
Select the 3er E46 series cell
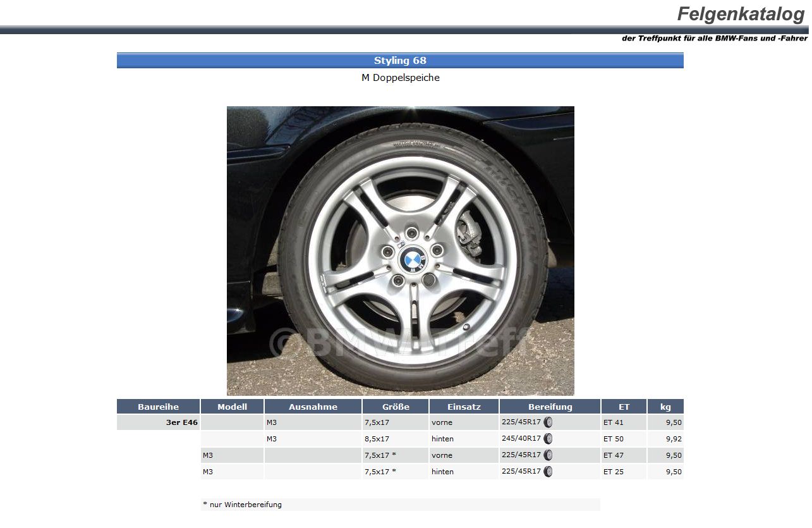[158, 422]
